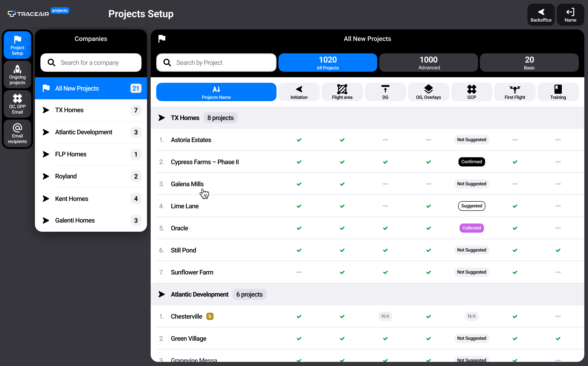This screenshot has width=588, height=366.
Task: Click the Flight area filter icon
Action: 342,92
